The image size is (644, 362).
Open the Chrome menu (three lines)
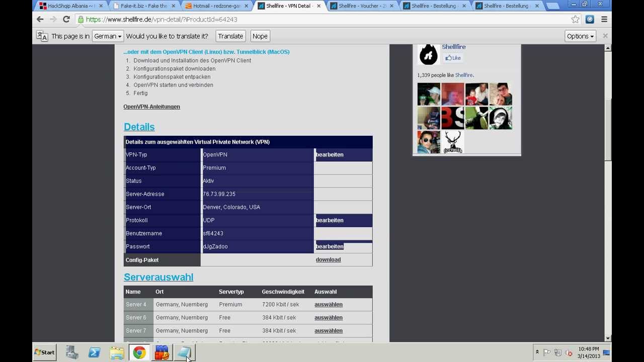pyautogui.click(x=604, y=19)
